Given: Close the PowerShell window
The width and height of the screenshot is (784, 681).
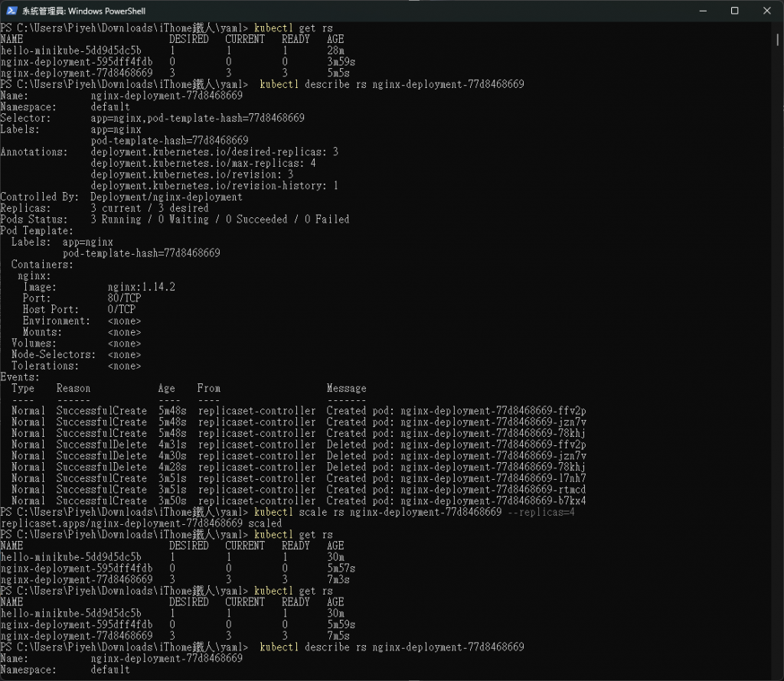Looking at the screenshot, I should click(x=767, y=11).
